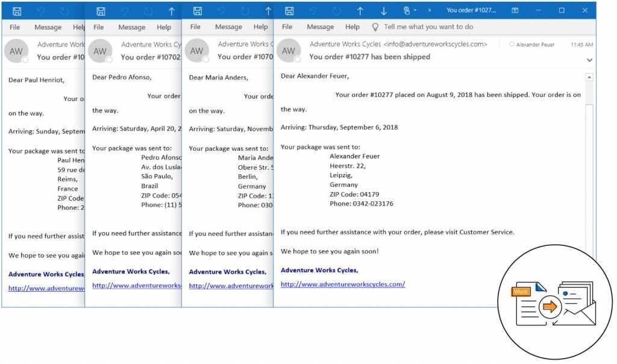Go to next item with down arrow
The height and width of the screenshot is (364, 617).
coord(384,11)
